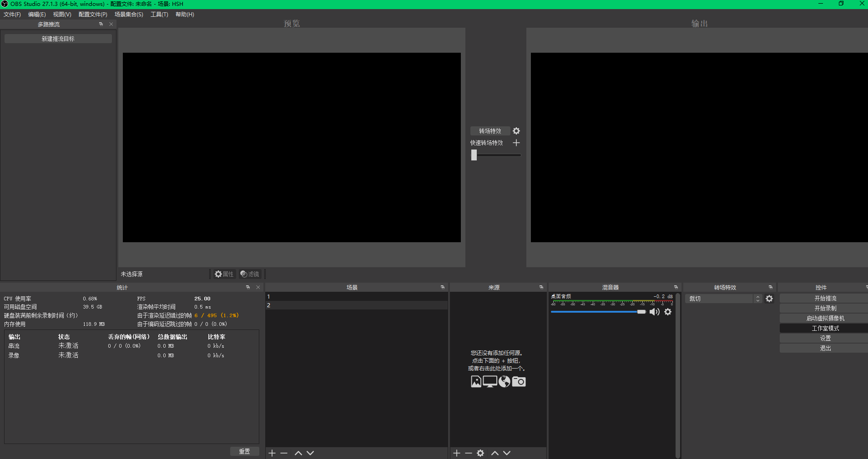Viewport: 868px width, 459px height.
Task: Mute the 桌面音频 speaker icon
Action: point(654,312)
